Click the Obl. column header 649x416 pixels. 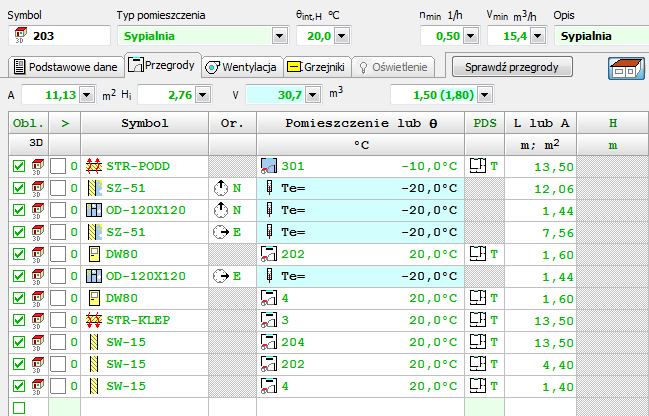28,123
